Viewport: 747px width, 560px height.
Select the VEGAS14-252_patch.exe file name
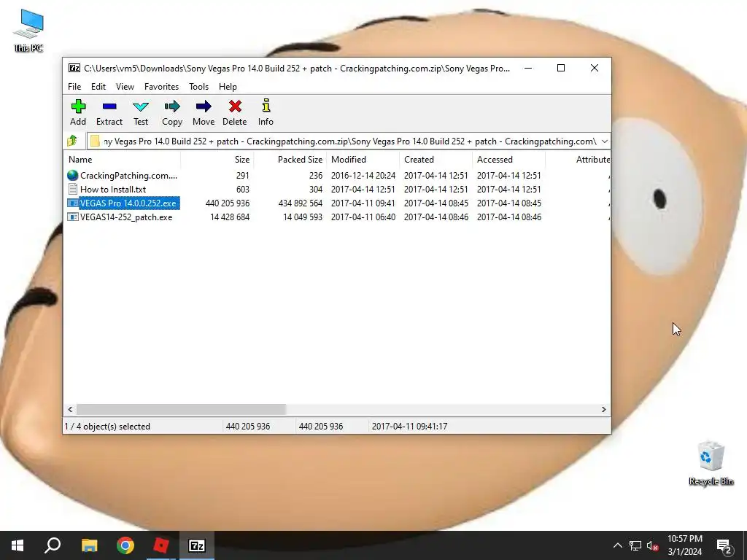coord(126,217)
